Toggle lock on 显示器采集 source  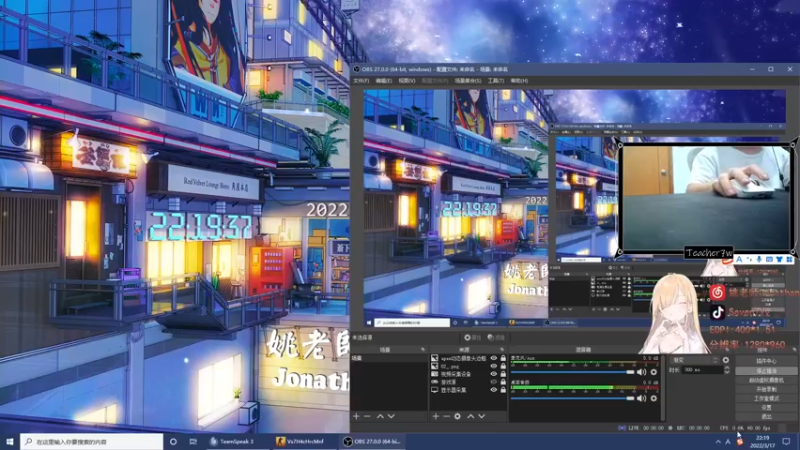(x=503, y=390)
